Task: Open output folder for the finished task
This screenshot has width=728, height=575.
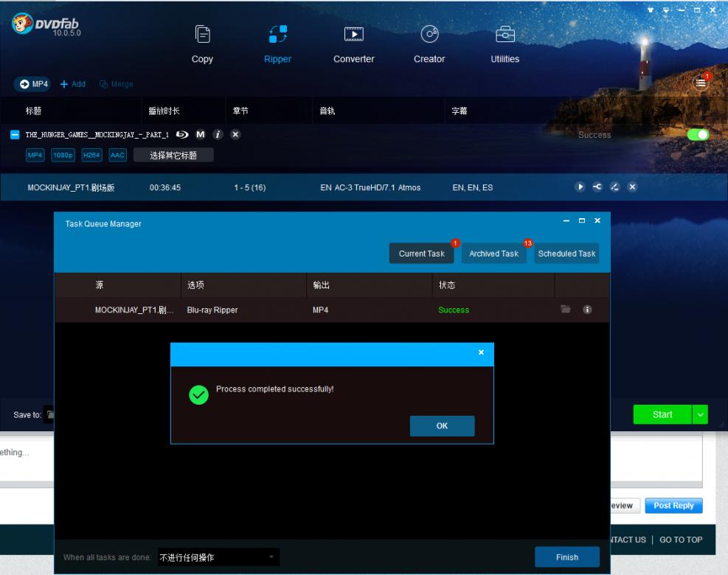Action: point(566,310)
